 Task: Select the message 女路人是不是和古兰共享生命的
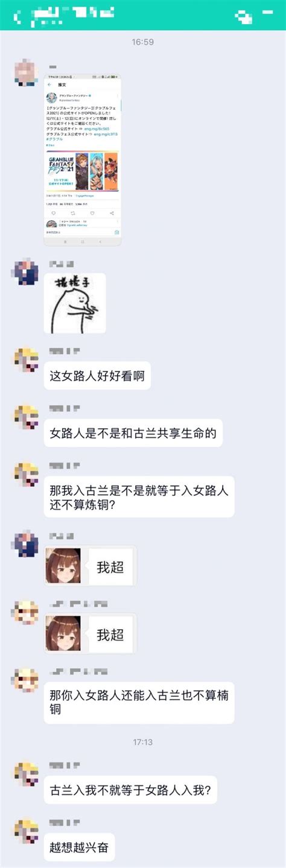tap(133, 433)
